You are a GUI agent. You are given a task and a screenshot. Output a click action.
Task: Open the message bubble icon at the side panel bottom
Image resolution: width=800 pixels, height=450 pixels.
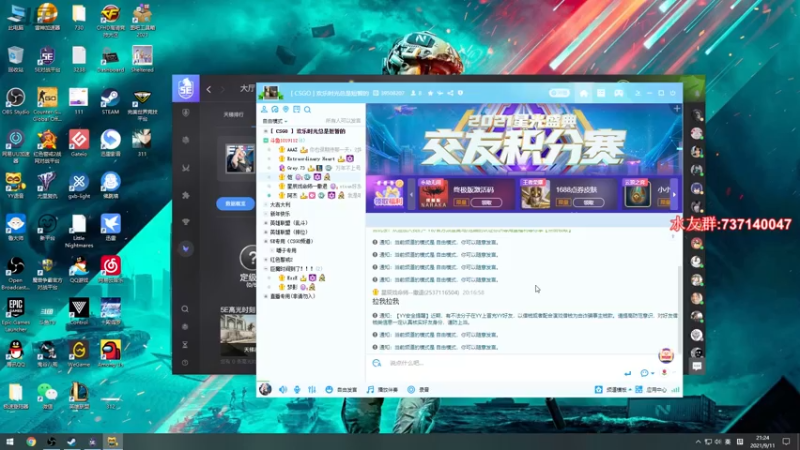[697, 366]
